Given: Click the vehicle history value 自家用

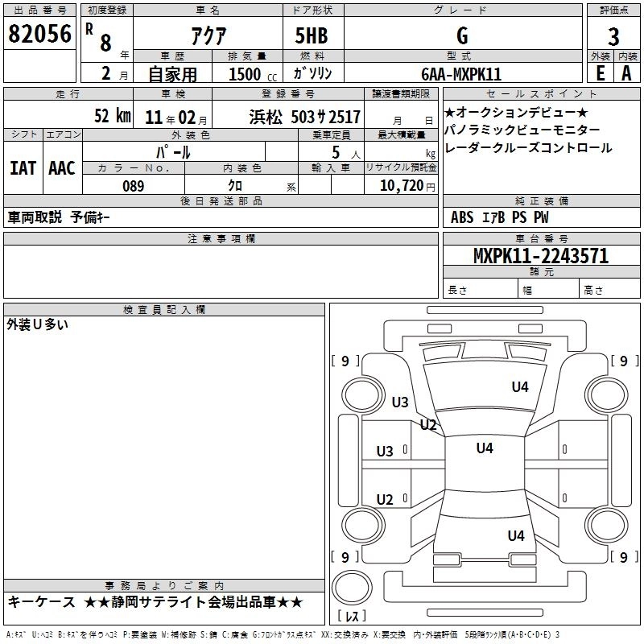Looking at the screenshot, I should pyautogui.click(x=172, y=74).
